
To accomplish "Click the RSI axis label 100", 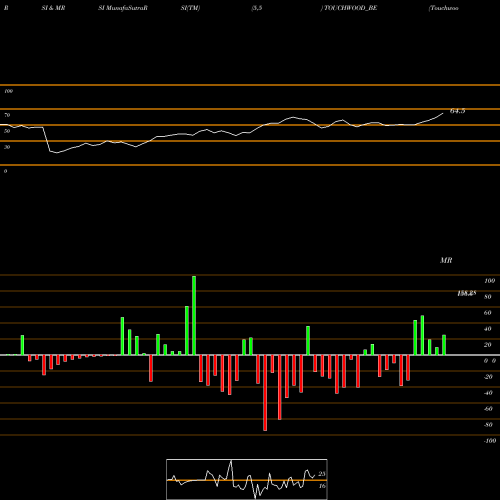I will click(x=8, y=91).
